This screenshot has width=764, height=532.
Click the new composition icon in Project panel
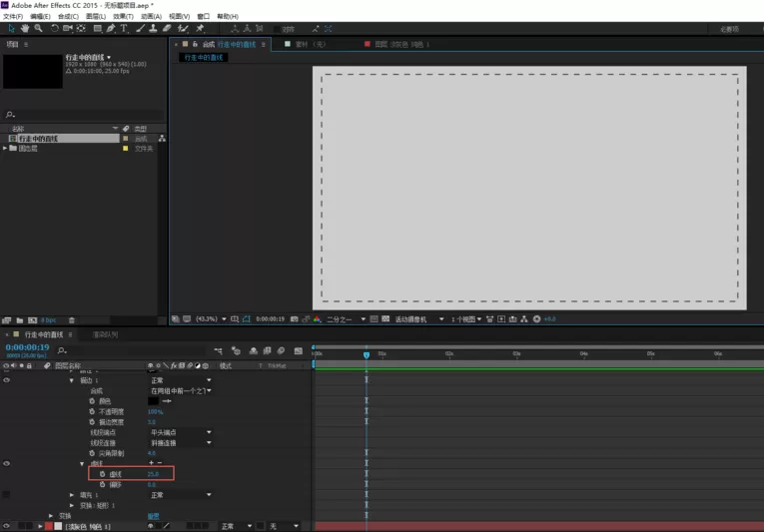33,320
